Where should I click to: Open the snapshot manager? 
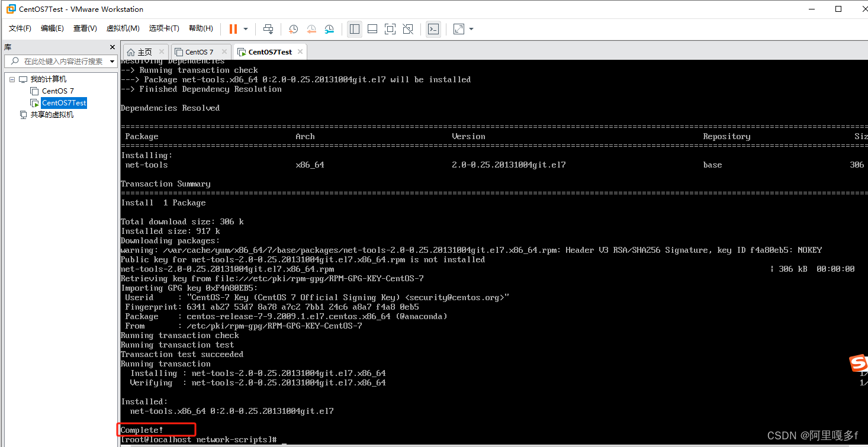(329, 28)
